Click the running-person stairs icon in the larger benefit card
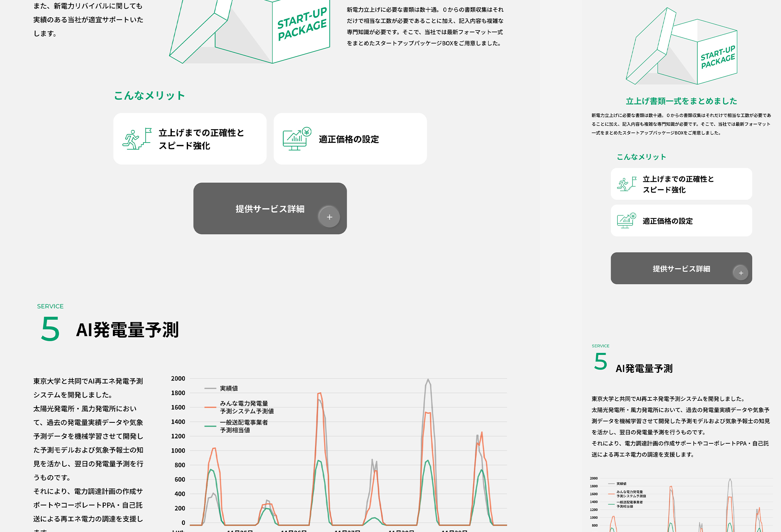 click(137, 139)
